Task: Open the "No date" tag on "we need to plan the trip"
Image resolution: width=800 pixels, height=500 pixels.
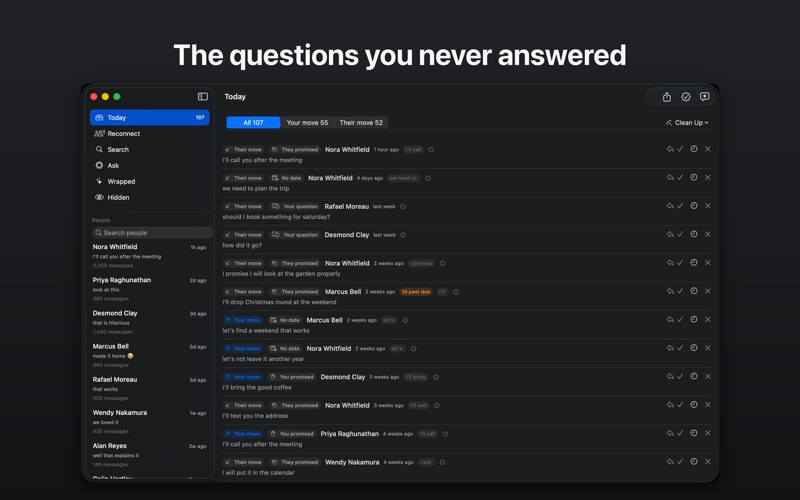Action: (286, 178)
